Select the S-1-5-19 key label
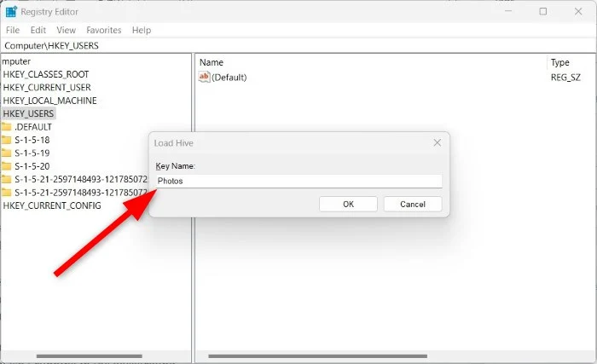The image size is (597, 364). [x=32, y=153]
